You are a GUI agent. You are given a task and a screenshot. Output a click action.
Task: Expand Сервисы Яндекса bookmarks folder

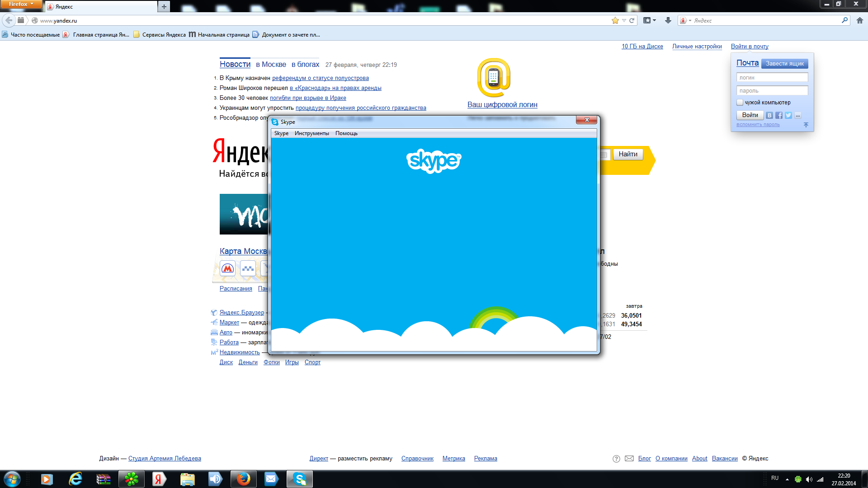pos(160,35)
